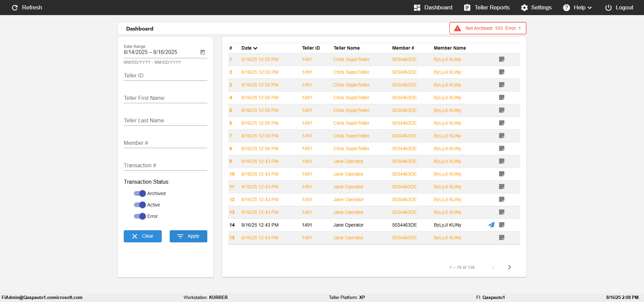The image size is (644, 302).
Task: Click the red warning triangle alert icon
Action: pos(458,28)
